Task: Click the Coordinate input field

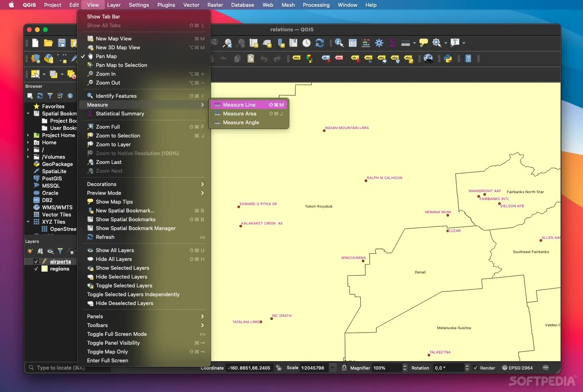Action: (249, 368)
